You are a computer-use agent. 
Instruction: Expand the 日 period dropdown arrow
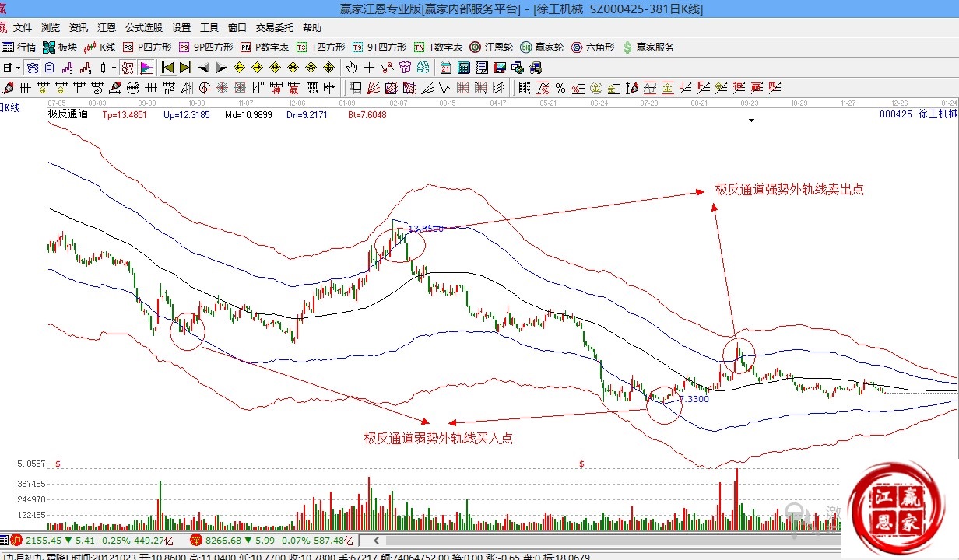(17, 68)
